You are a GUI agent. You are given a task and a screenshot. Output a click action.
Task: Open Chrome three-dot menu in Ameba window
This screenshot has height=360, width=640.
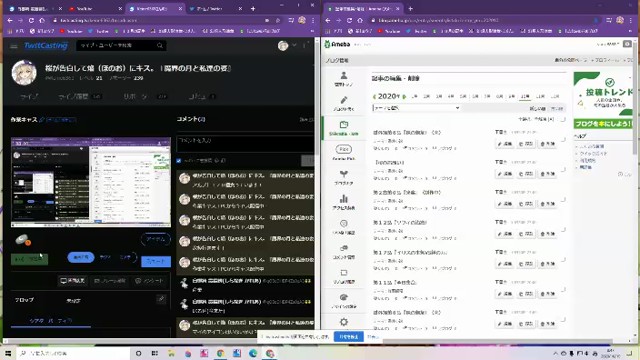pyautogui.click(x=631, y=20)
